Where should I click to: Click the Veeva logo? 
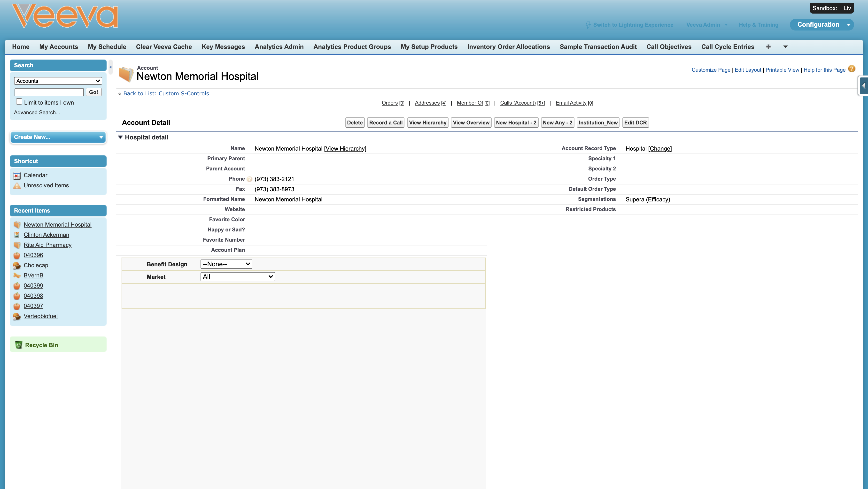click(65, 16)
